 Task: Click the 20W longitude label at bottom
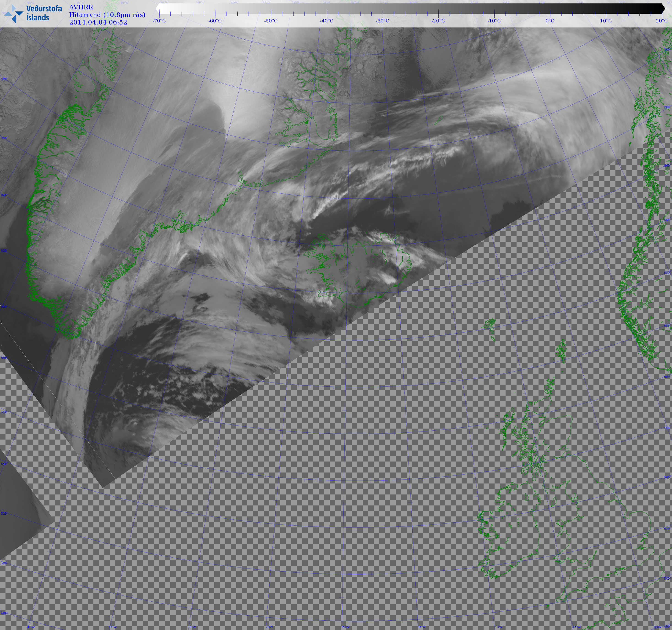(346, 627)
